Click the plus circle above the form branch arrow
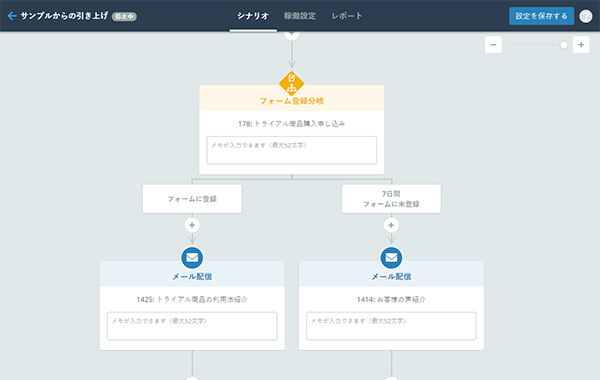This screenshot has height=380, width=600. click(x=292, y=34)
